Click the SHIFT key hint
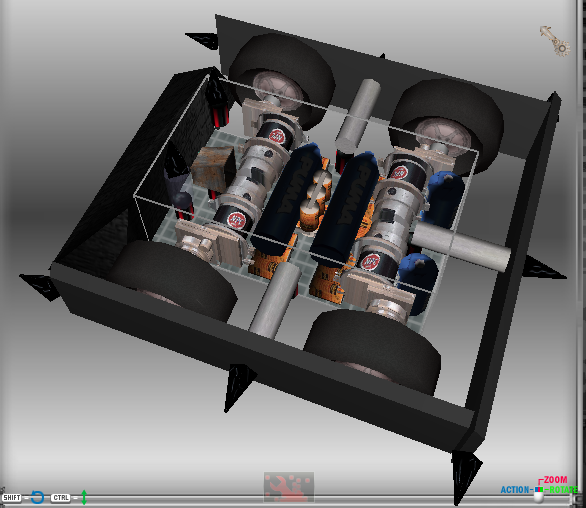 pos(12,498)
